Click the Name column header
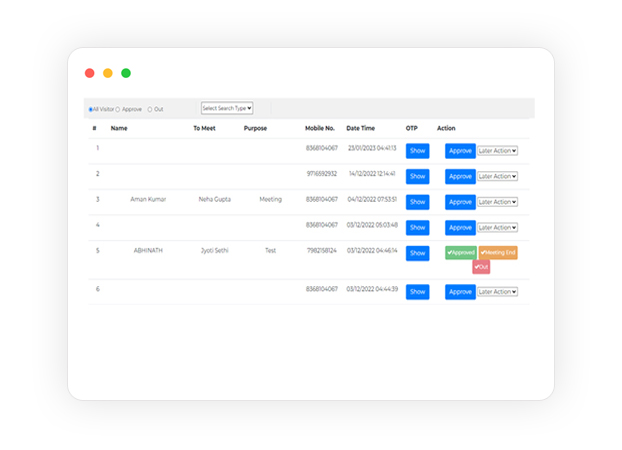The width and height of the screenshot is (622, 450). (x=119, y=128)
